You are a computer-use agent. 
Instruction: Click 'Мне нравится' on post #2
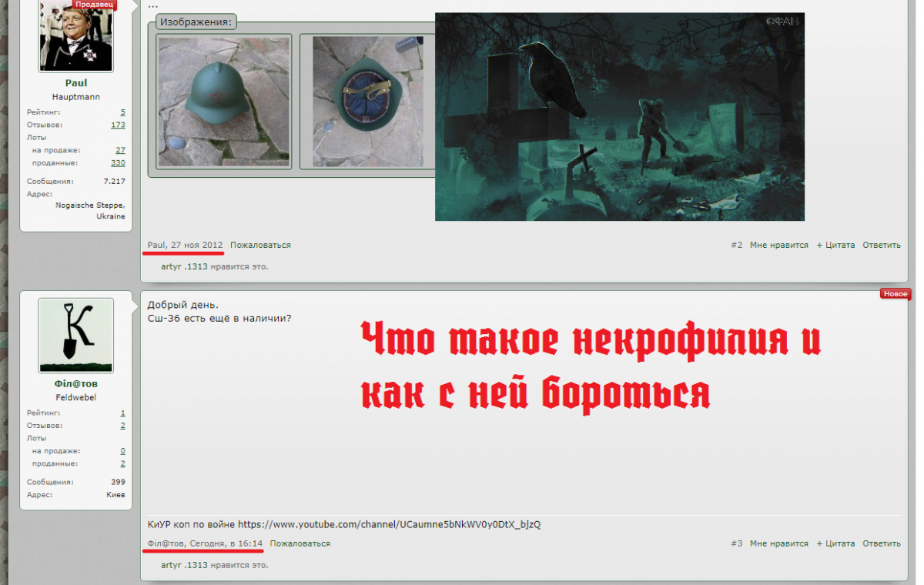click(x=779, y=245)
